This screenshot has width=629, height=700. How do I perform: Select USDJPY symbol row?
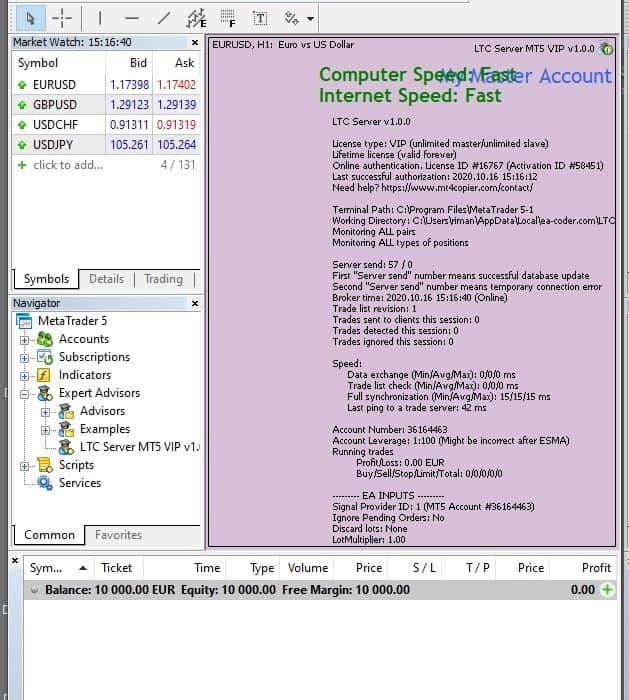(106, 145)
